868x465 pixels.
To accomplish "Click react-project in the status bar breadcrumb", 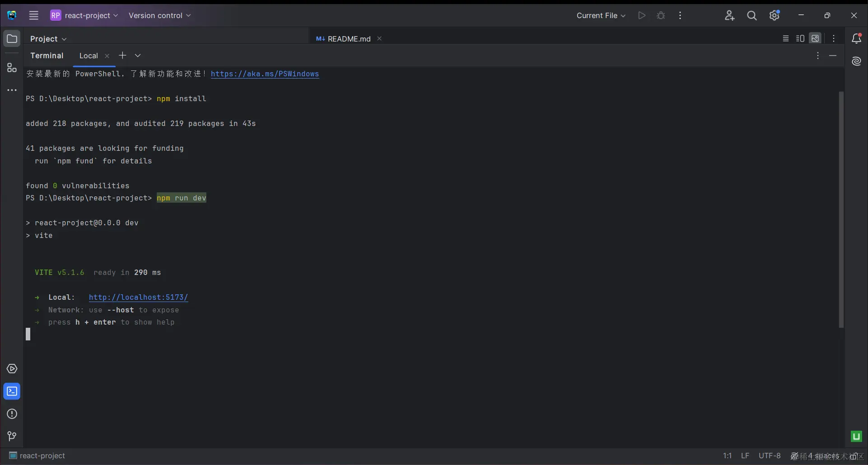I will tap(37, 456).
